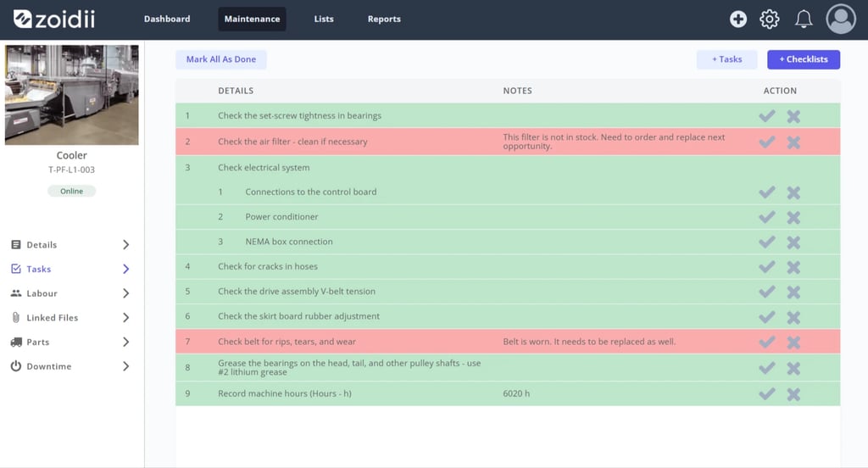Click the DETAILS column header

pyautogui.click(x=236, y=91)
